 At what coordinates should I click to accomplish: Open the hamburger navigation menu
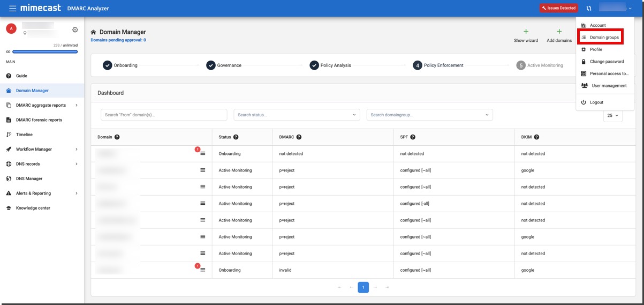[12, 8]
